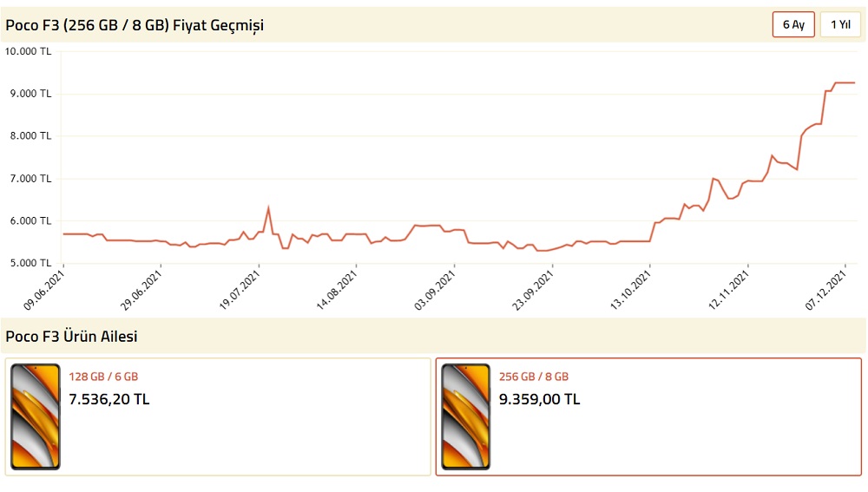Click the chart line's end near 07.12.2021
Viewport: 868px width, 492px height.
854,82
